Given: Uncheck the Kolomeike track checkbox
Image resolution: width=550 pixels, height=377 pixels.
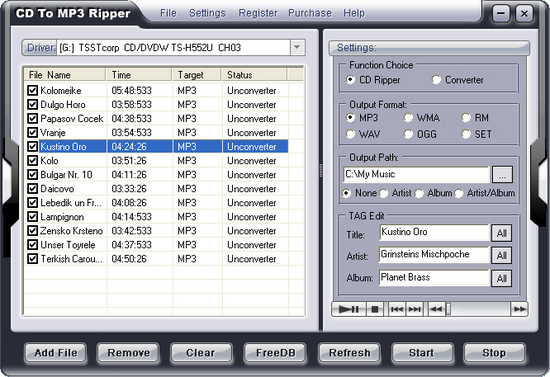Looking at the screenshot, I should (33, 90).
